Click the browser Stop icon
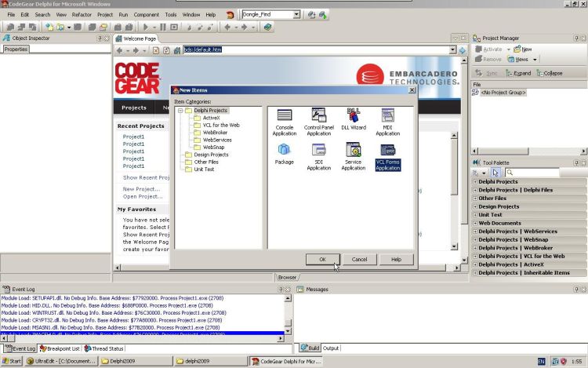This screenshot has height=368, width=588. 156,50
